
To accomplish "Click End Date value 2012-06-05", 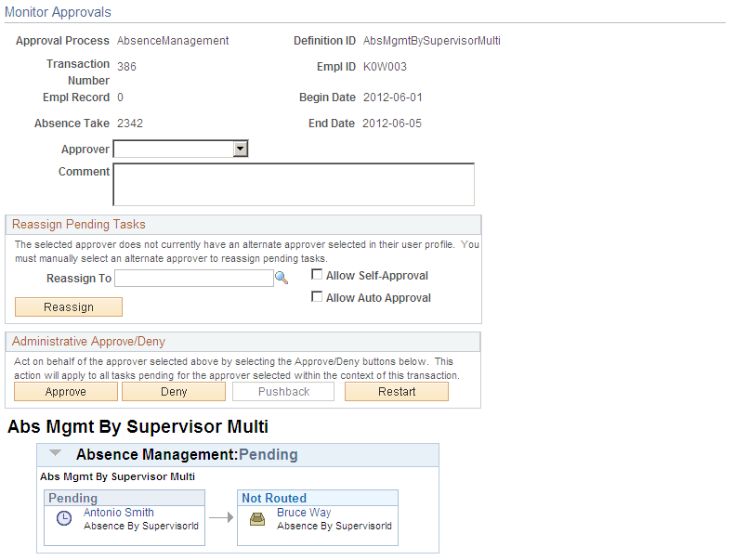I will [x=392, y=123].
